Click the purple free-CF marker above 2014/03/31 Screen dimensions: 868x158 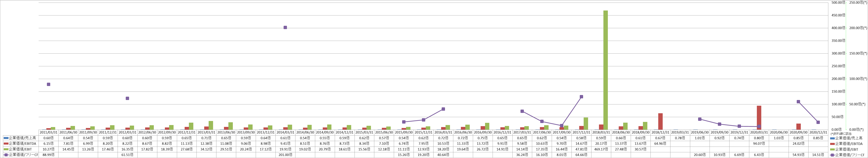coord(285,28)
